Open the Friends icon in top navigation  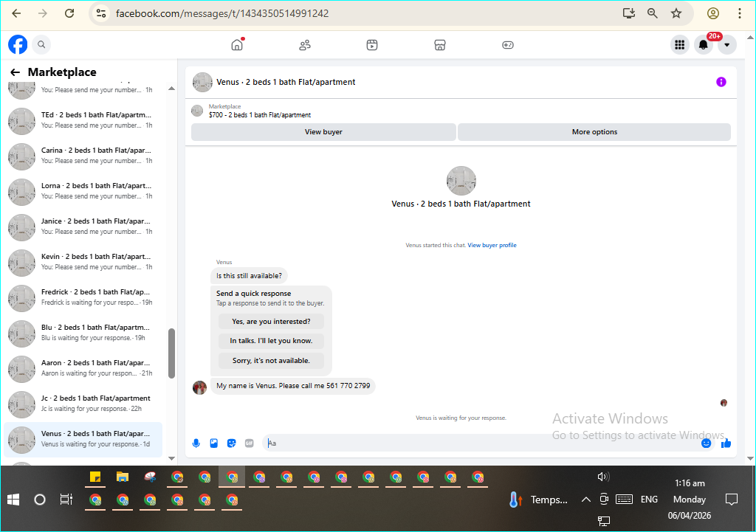pos(305,45)
